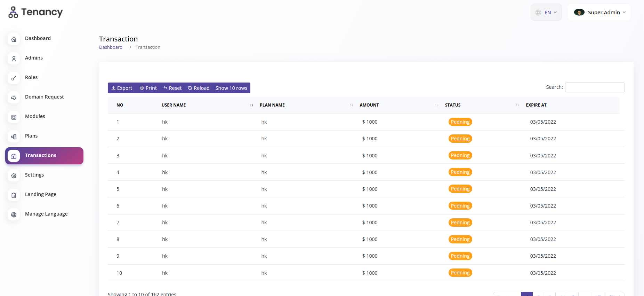Click the Print button
The image size is (644, 296).
(x=148, y=88)
